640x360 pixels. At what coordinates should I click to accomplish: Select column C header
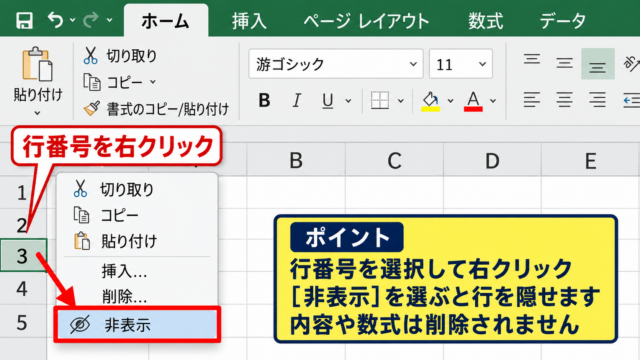pos(394,160)
